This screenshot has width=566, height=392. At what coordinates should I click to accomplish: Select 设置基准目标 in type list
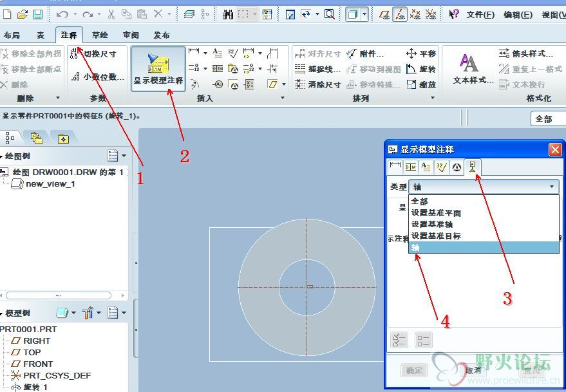[484, 236]
